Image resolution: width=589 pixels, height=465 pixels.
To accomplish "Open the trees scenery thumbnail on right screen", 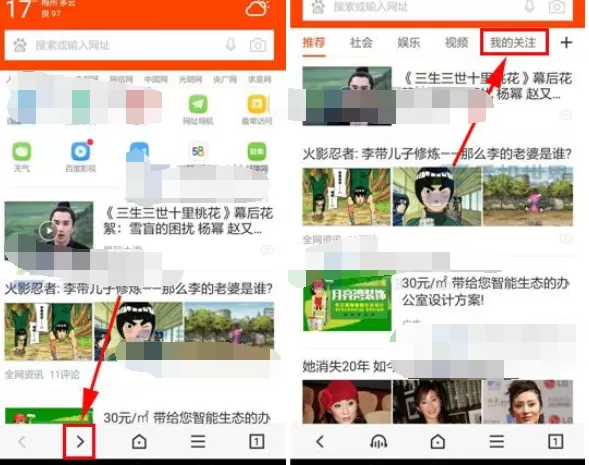I will click(528, 197).
